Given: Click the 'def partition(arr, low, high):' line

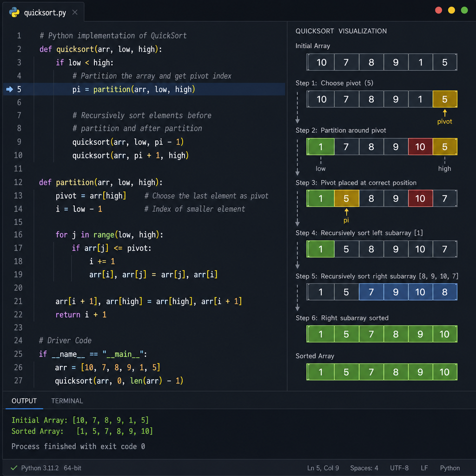Looking at the screenshot, I should tap(101, 182).
